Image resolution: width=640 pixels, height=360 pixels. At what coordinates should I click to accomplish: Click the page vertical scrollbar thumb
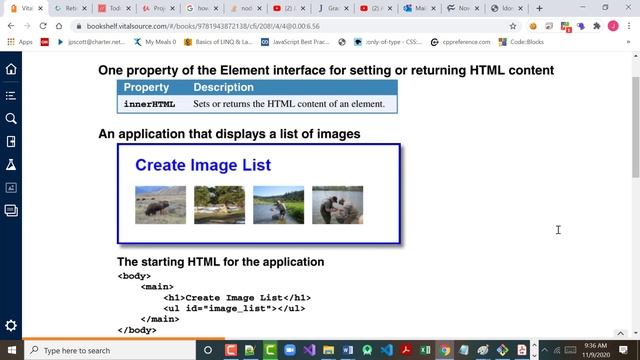pyautogui.click(x=636, y=127)
